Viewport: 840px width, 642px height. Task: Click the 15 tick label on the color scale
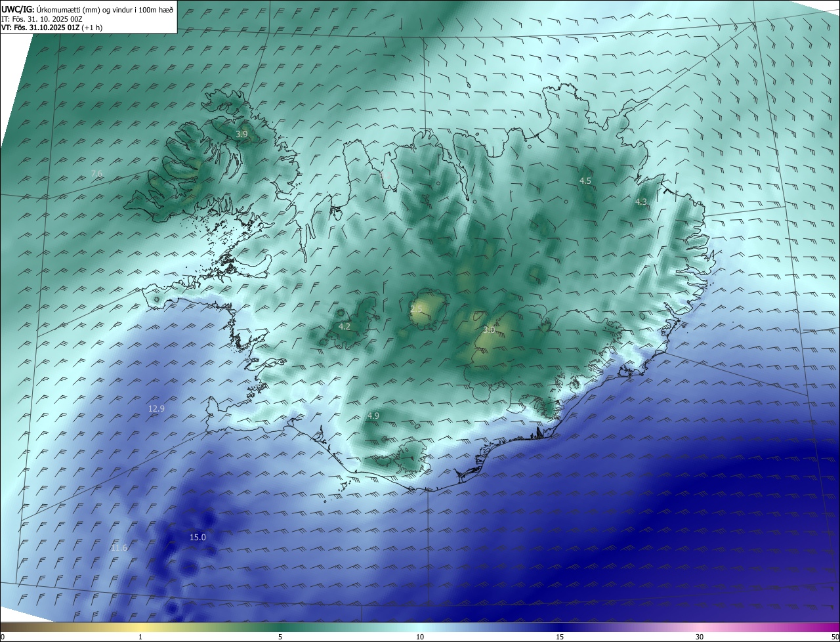click(x=560, y=637)
